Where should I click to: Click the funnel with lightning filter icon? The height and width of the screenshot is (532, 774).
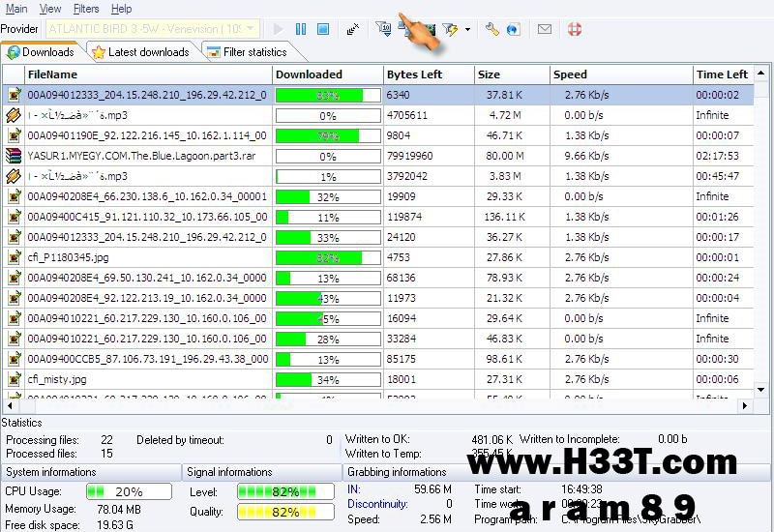pyautogui.click(x=450, y=30)
